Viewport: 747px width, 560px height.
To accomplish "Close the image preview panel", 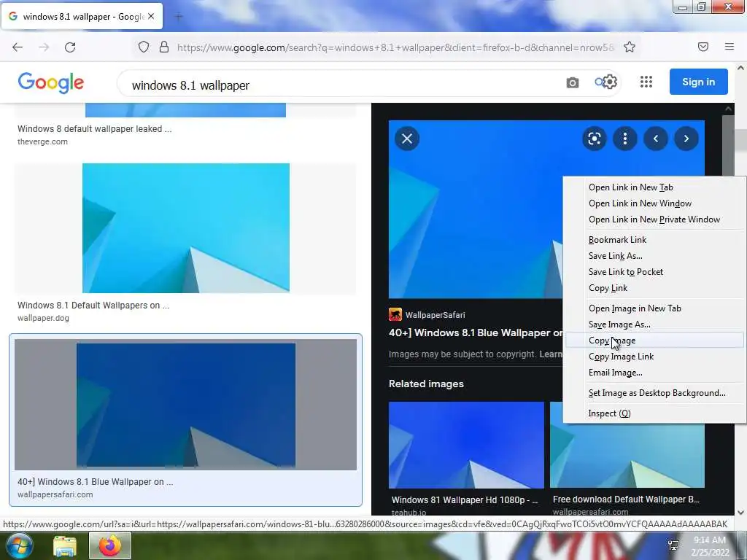I will pos(407,139).
